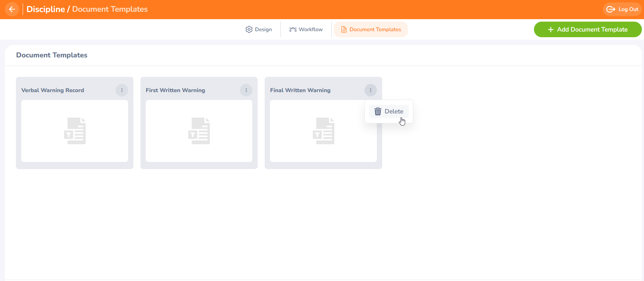The image size is (644, 281).
Task: Toggle Final Written Warning kebab menu
Action: [370, 90]
